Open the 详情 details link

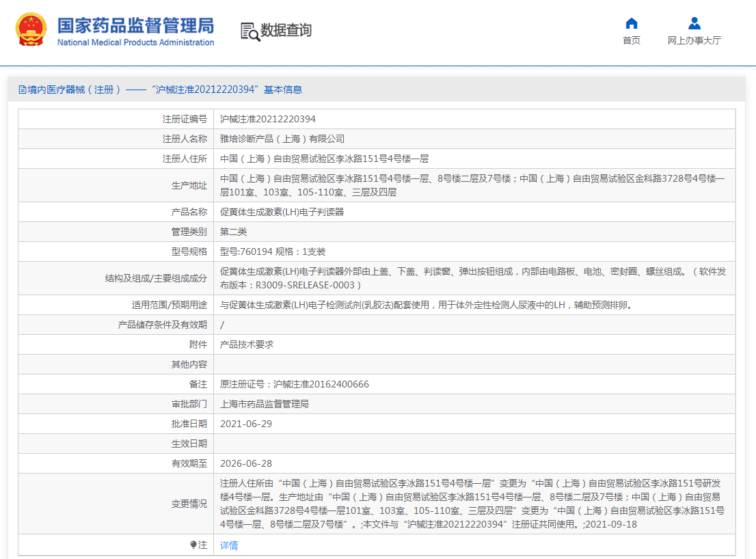click(229, 545)
